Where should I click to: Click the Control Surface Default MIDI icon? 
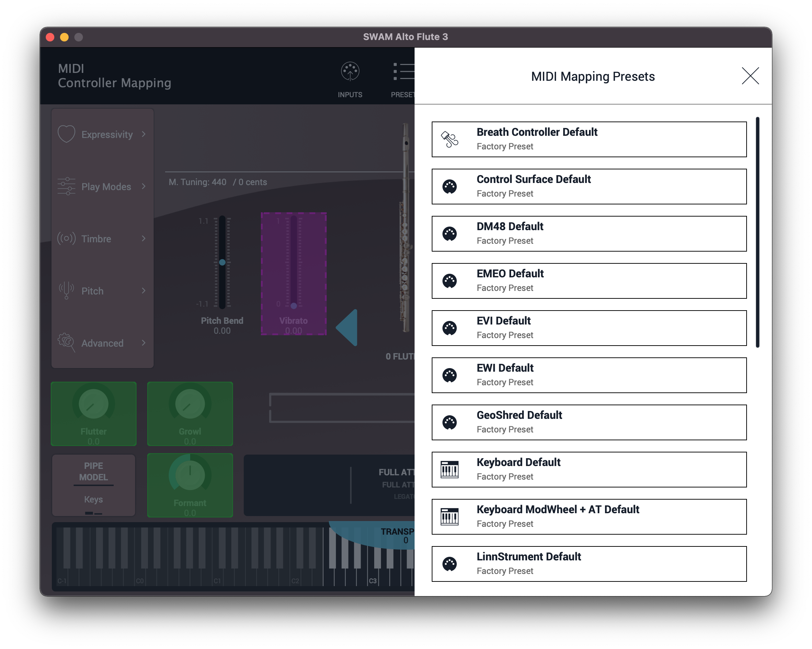(x=450, y=187)
